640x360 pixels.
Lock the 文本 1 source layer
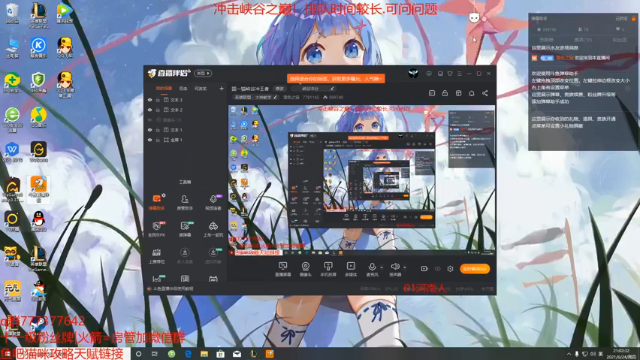click(x=158, y=130)
